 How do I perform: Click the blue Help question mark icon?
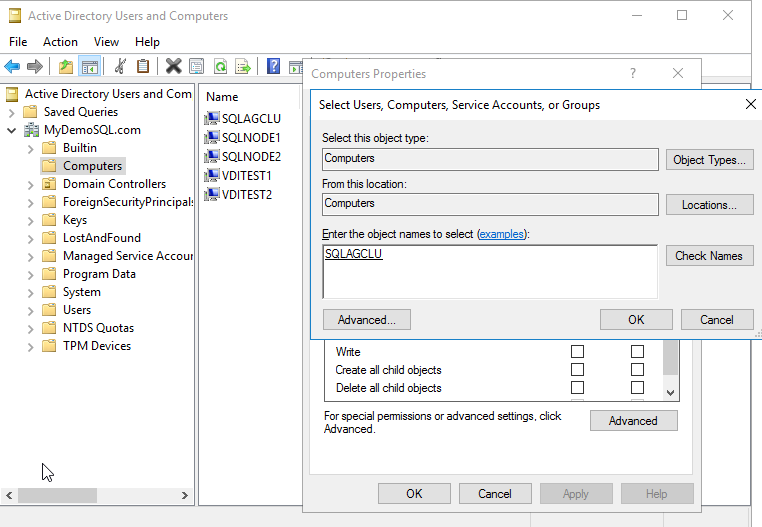(273, 67)
